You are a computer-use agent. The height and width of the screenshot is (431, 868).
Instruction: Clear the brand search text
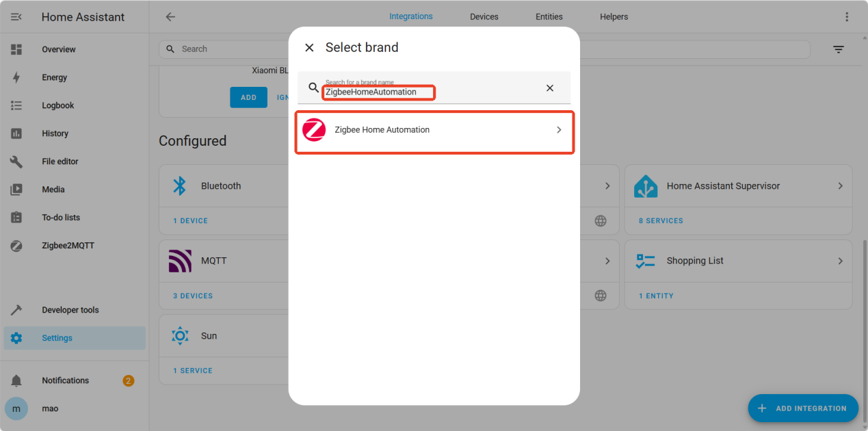coord(550,88)
